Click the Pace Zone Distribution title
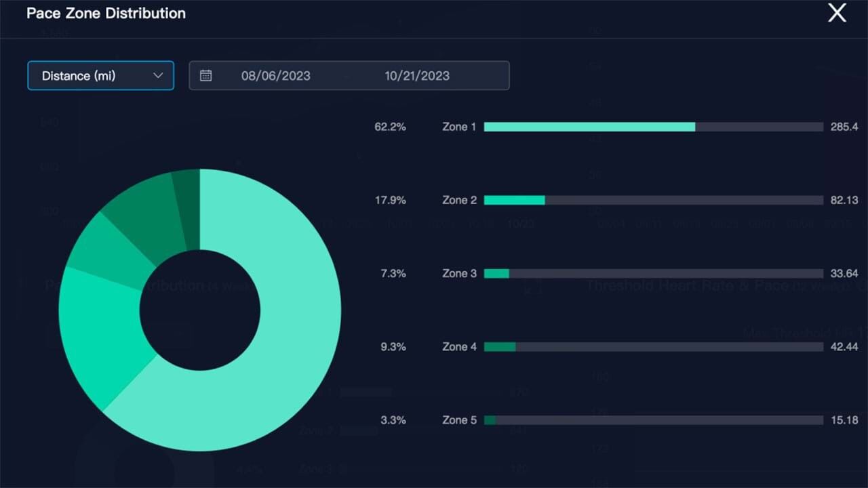Screen dimensions: 868x488 click(x=106, y=14)
